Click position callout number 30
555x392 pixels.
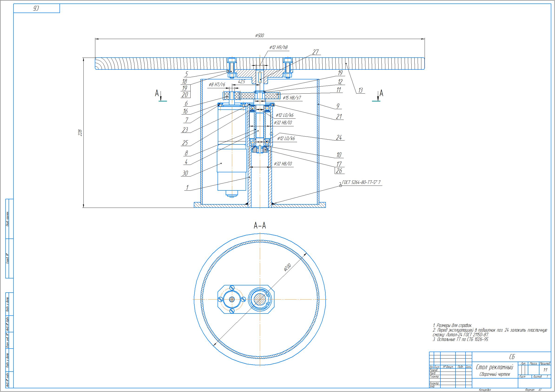click(x=185, y=173)
